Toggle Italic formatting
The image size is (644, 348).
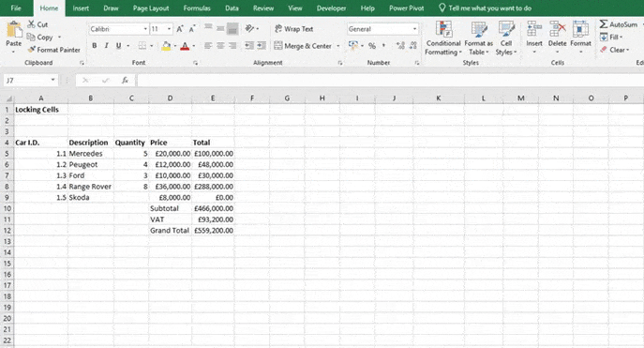106,46
